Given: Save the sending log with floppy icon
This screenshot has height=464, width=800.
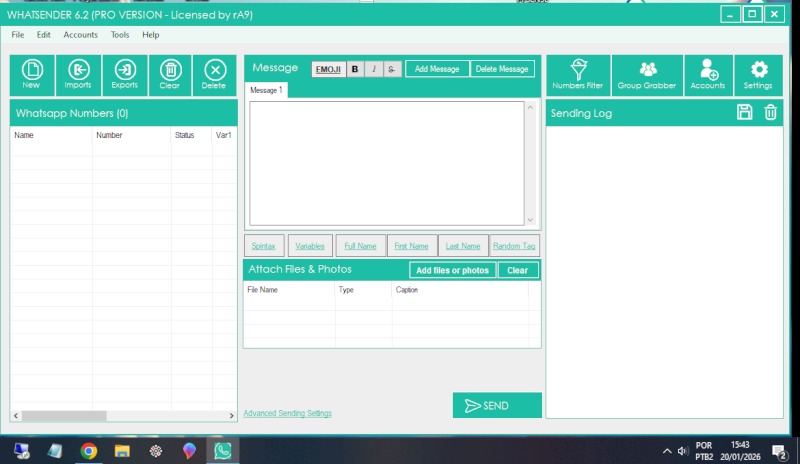Looking at the screenshot, I should click(x=744, y=112).
